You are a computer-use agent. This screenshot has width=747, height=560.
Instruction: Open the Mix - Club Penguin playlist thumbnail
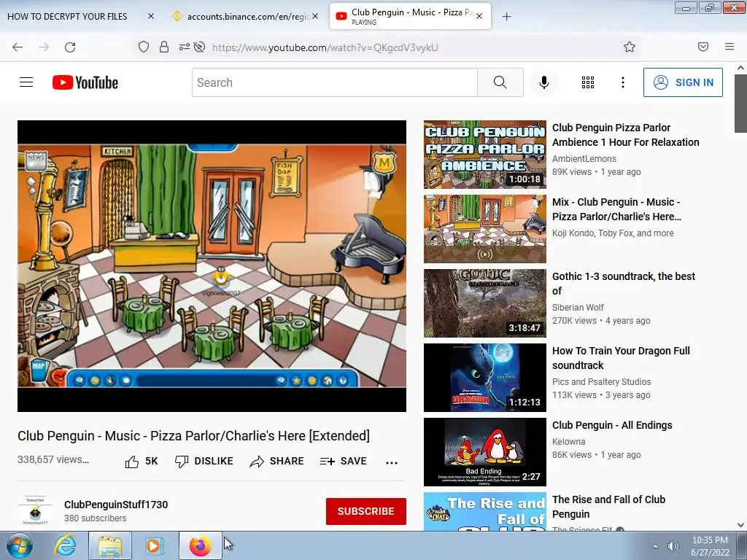click(485, 228)
